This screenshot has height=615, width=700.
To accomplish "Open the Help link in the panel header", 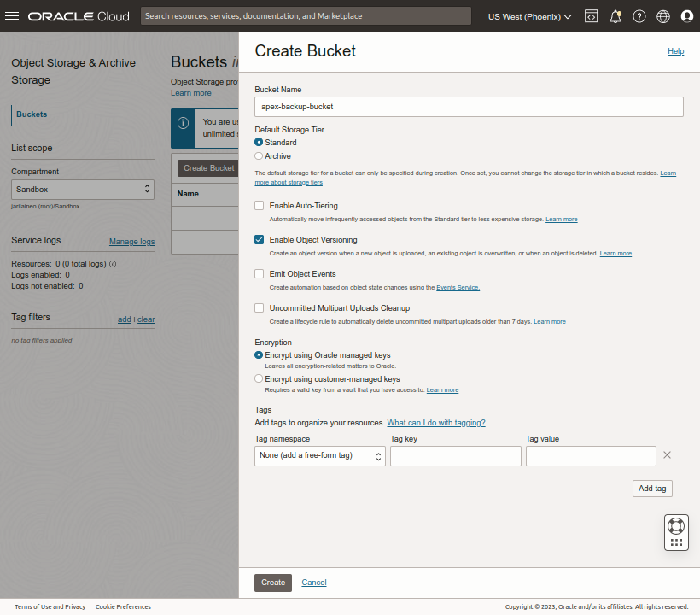I will tap(675, 51).
